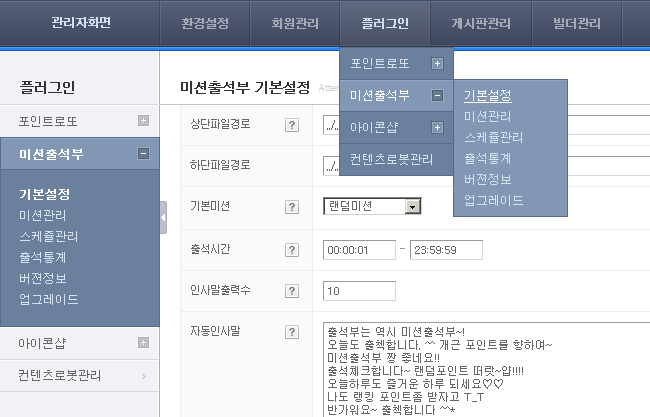Viewport: 650px width, 417px height.
Task: Click help icon next to 상단파일경로
Action: [x=292, y=125]
